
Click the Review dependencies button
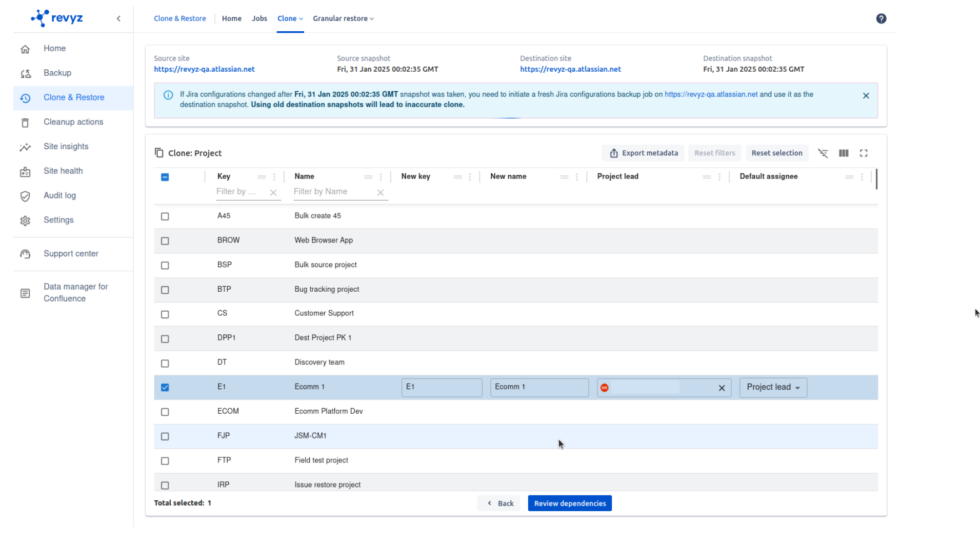click(569, 504)
